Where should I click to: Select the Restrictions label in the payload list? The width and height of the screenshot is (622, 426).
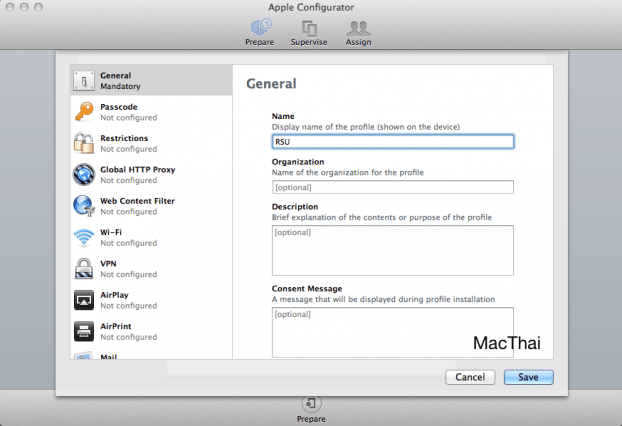(x=124, y=138)
